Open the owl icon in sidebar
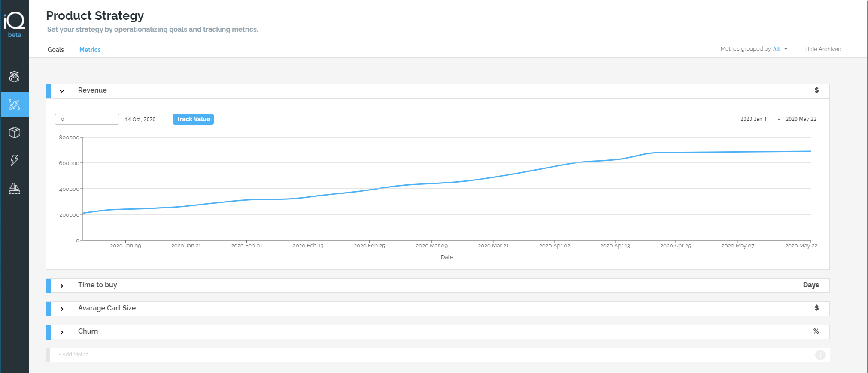The image size is (868, 373). 15,77
